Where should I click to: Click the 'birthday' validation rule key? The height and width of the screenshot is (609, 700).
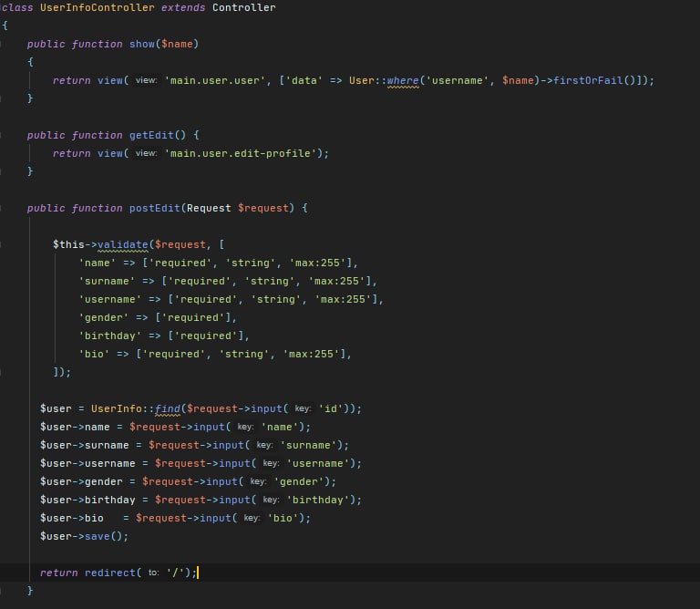point(109,336)
